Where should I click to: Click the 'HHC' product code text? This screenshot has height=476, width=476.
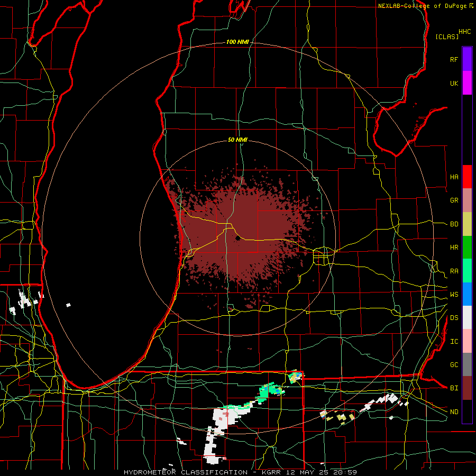click(465, 32)
